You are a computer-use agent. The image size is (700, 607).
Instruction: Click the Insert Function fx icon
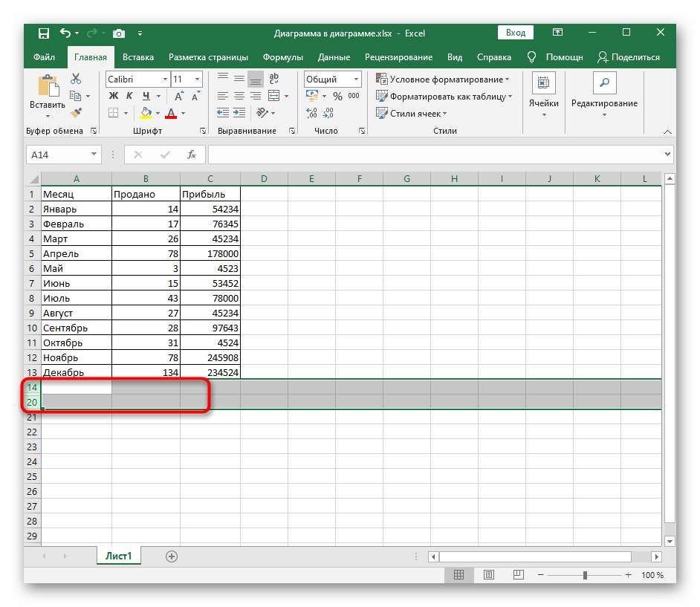pyautogui.click(x=191, y=155)
